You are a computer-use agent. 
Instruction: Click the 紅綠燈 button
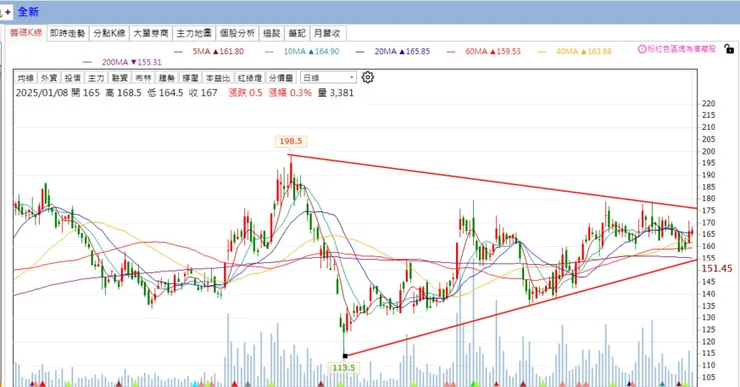pos(250,78)
